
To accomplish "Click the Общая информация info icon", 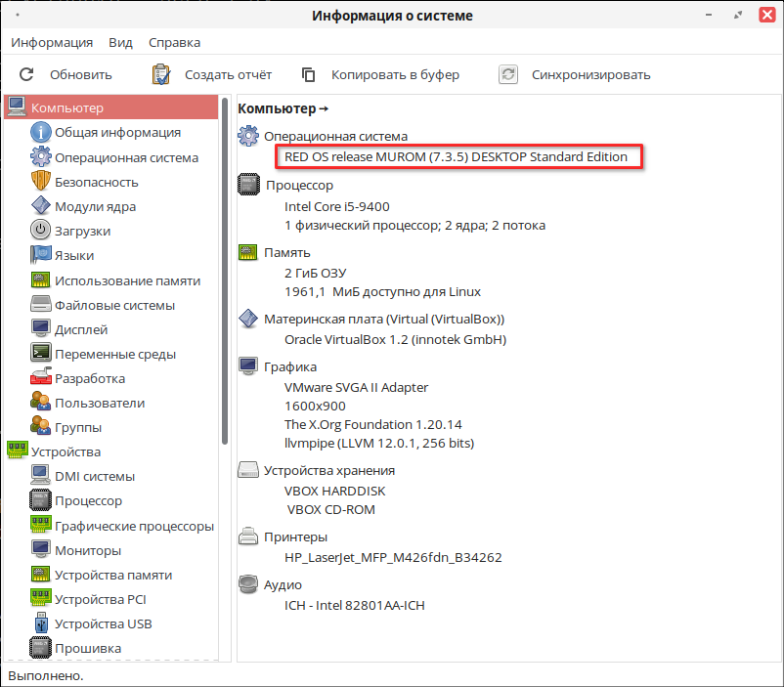I will (40, 133).
